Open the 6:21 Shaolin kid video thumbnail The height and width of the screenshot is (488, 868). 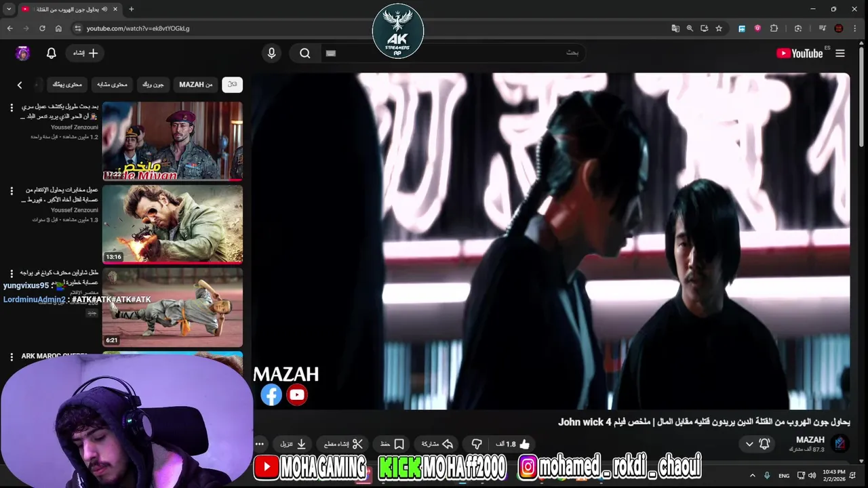pyautogui.click(x=172, y=306)
